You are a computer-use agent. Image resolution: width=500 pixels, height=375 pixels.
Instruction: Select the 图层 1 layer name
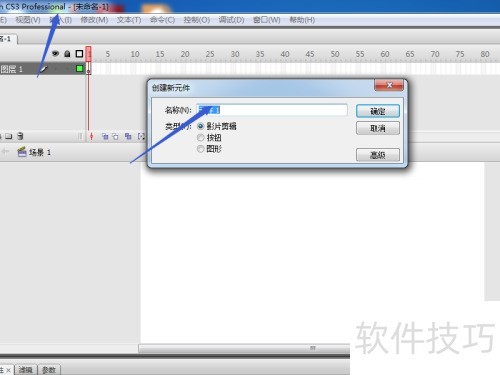(x=12, y=69)
